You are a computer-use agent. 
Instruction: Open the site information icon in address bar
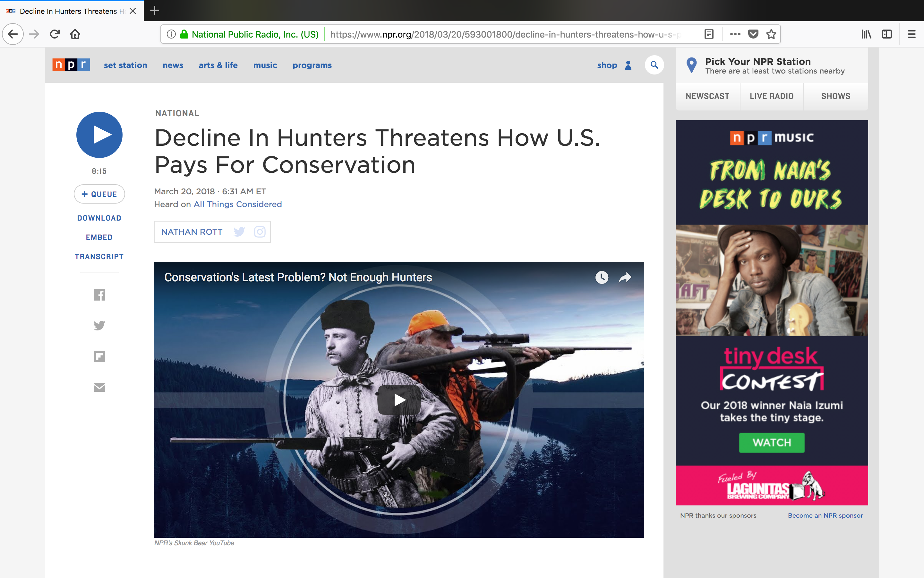click(171, 34)
